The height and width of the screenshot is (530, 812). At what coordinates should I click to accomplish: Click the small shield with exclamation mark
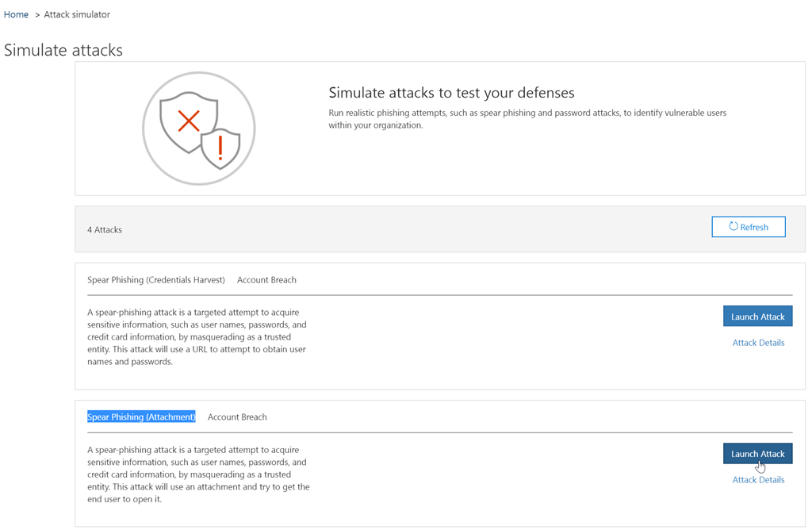220,148
